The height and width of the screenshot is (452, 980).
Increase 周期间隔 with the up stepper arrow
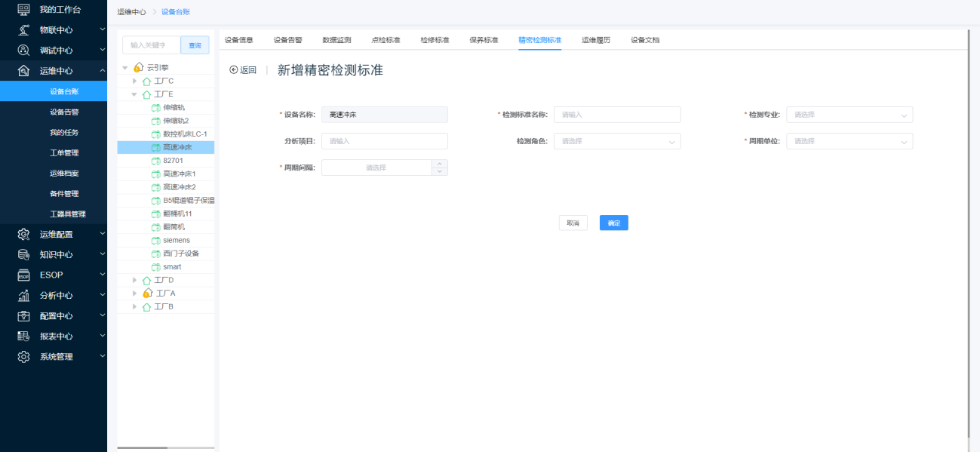pyautogui.click(x=440, y=164)
